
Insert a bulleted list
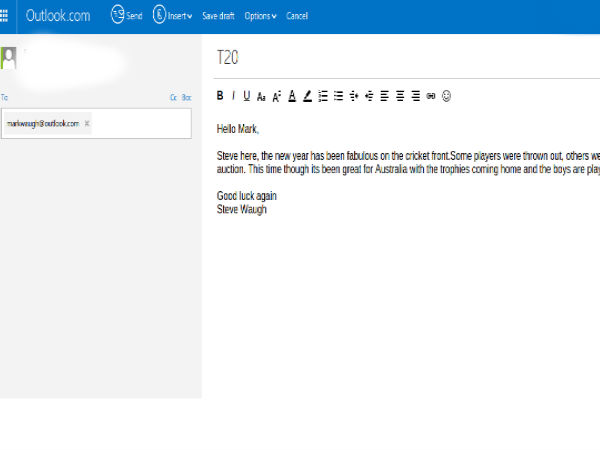[339, 96]
